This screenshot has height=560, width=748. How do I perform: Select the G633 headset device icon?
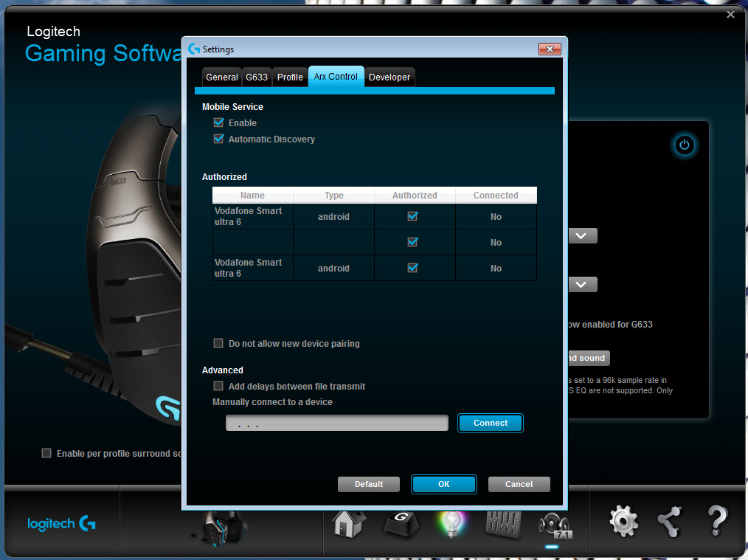point(221,528)
